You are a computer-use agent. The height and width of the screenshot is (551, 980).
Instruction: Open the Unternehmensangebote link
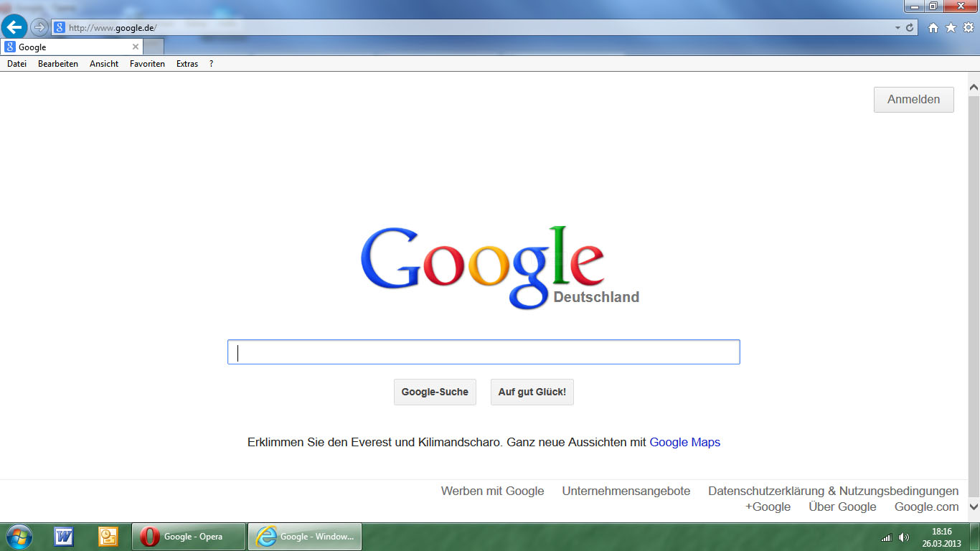(626, 491)
